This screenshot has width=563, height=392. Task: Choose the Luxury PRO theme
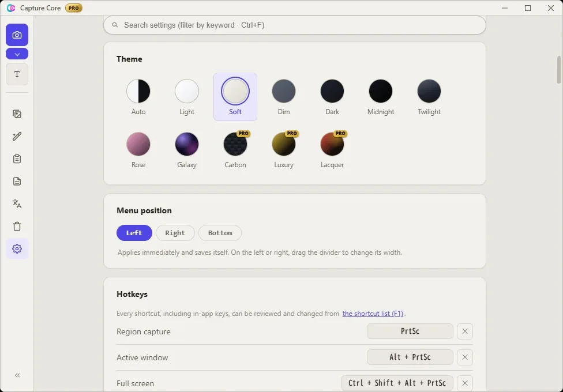(284, 150)
